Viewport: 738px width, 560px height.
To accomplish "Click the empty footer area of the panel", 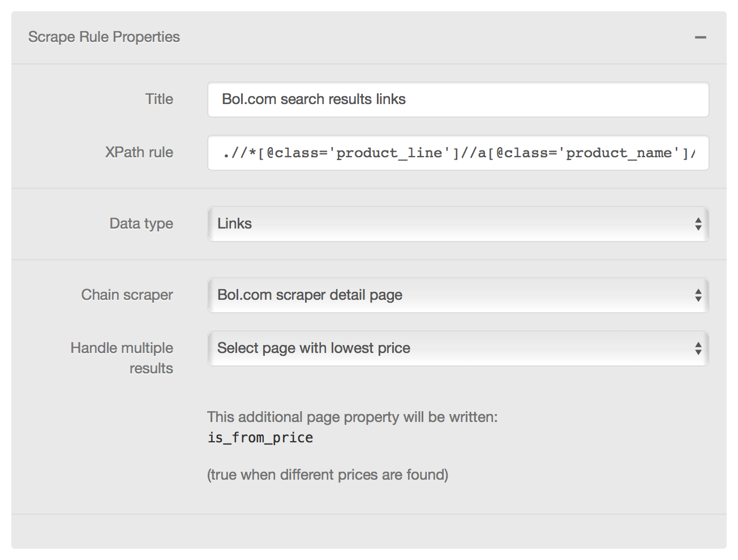I will point(368,532).
